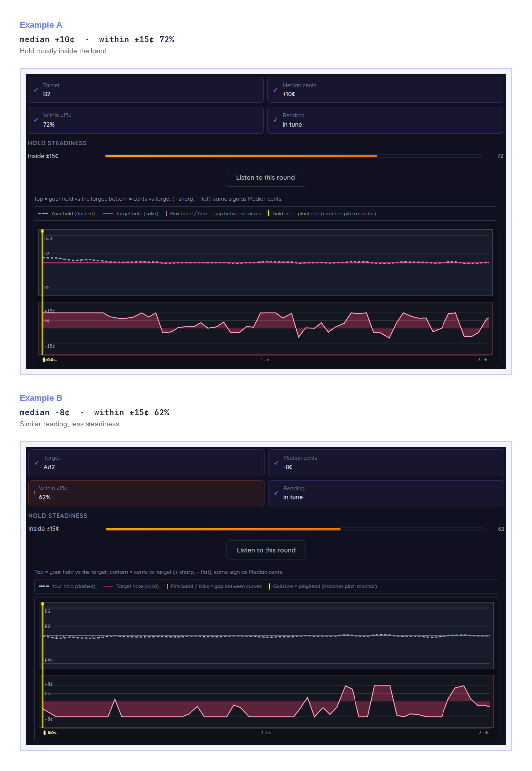The image size is (532, 771).
Task: Click the D3 pitch axis label
Action: point(47,612)
